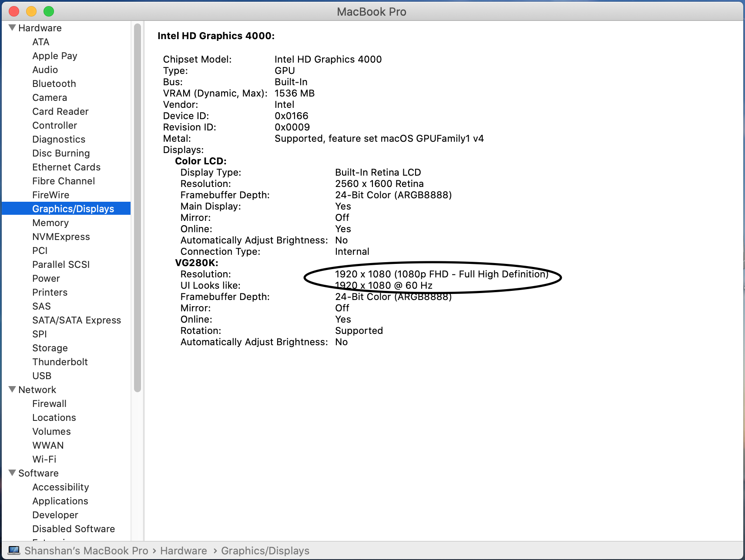This screenshot has width=745, height=560.
Task: Show SAS information
Action: 42,306
